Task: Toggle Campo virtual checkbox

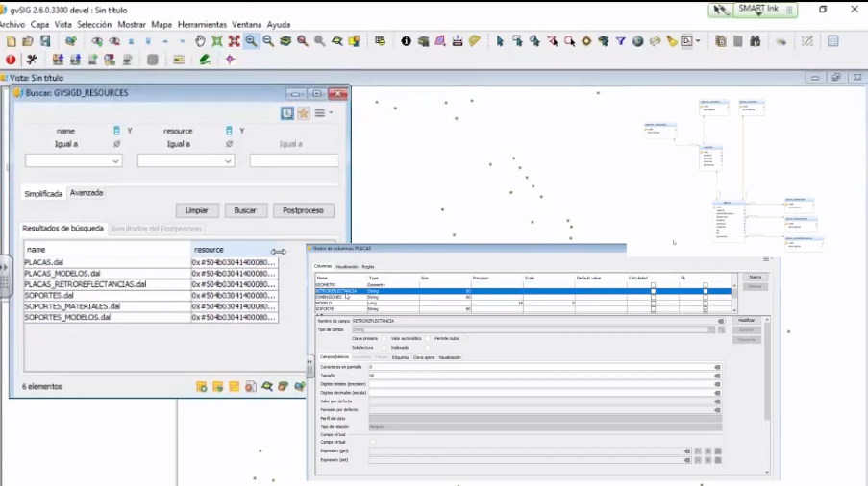Action: tap(373, 441)
